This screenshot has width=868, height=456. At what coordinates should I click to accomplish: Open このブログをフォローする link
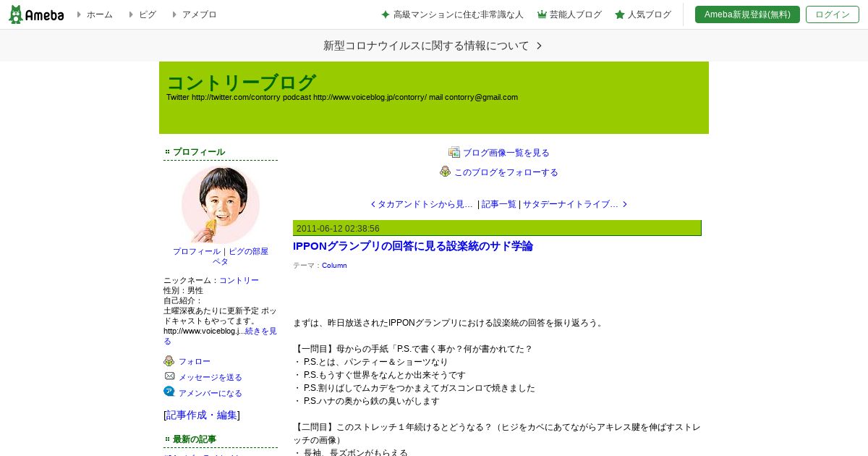(506, 172)
